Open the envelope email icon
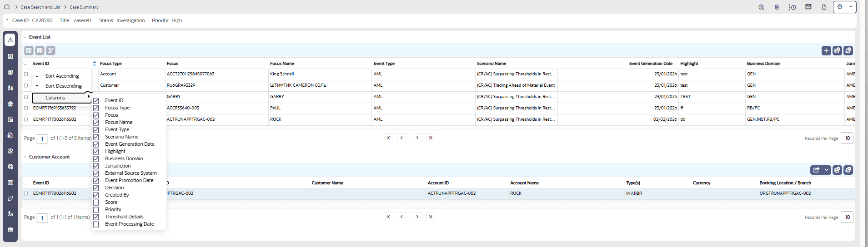 [x=808, y=7]
